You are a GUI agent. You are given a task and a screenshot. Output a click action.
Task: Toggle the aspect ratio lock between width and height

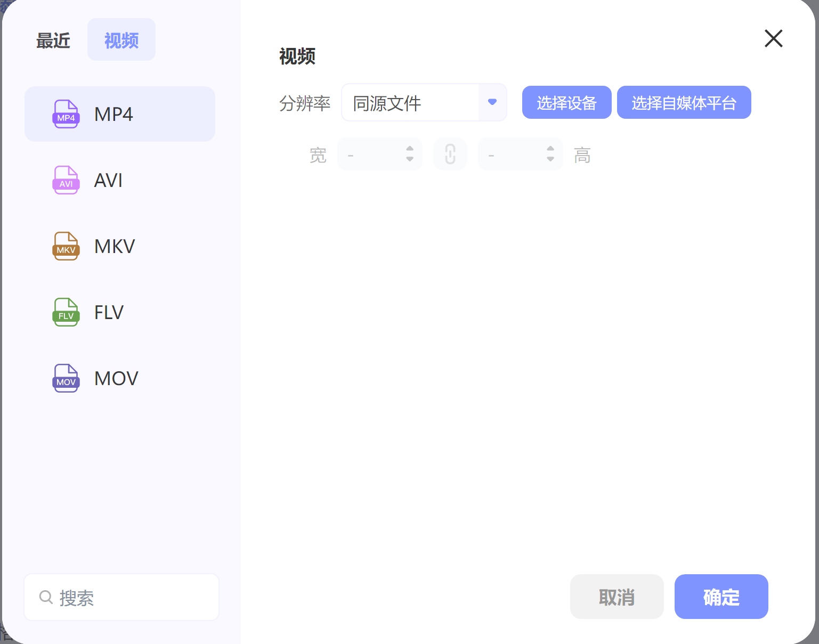tap(450, 154)
